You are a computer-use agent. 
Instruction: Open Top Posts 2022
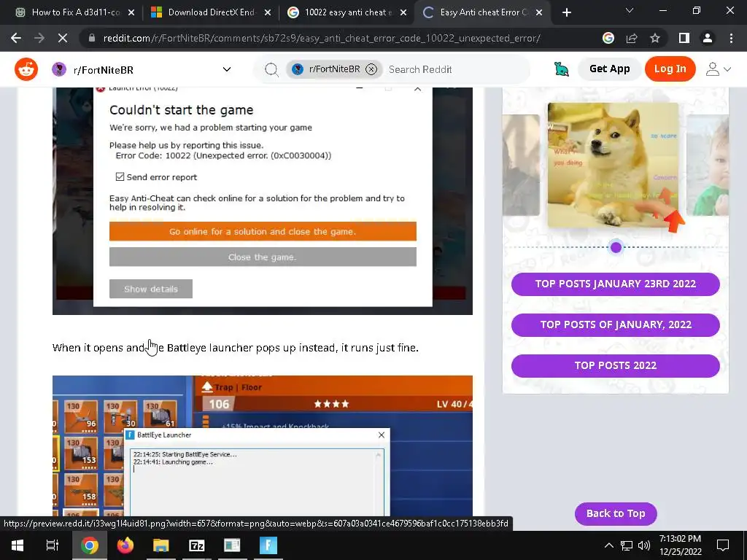point(616,366)
